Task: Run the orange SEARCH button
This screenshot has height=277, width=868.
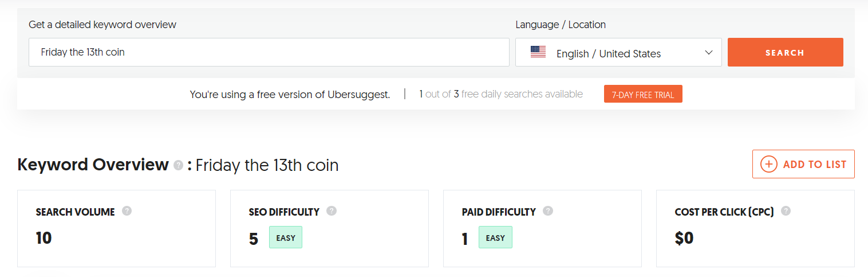Action: tap(786, 52)
